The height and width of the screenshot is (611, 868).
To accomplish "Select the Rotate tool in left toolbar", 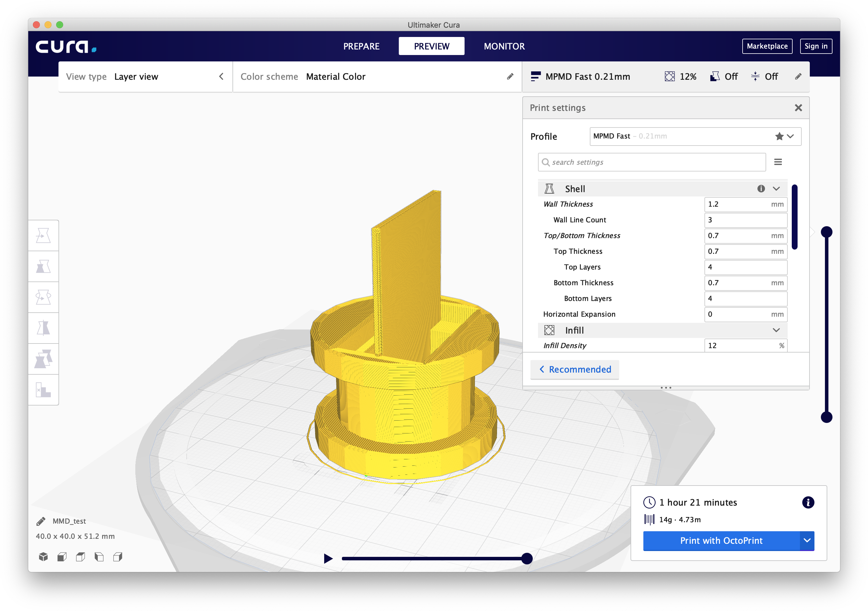I will (x=43, y=297).
